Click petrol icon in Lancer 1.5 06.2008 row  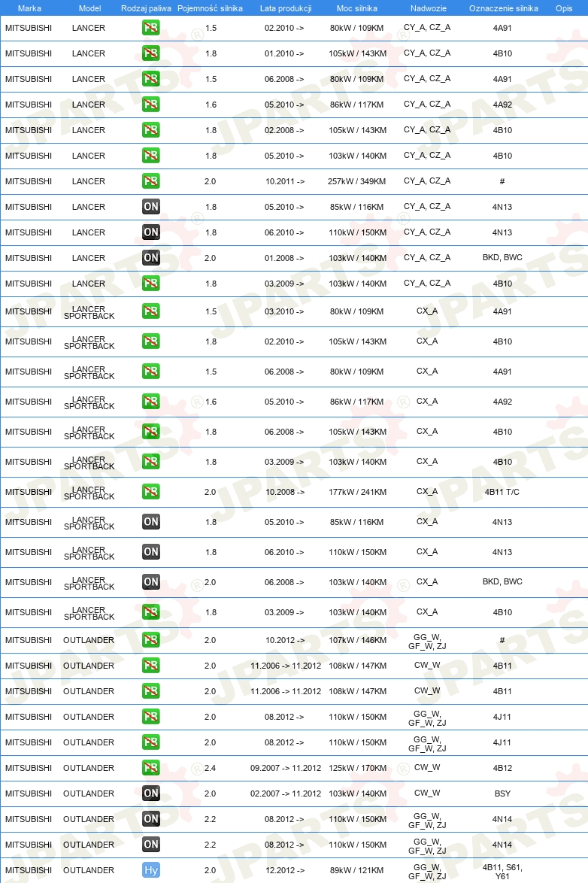point(150,79)
